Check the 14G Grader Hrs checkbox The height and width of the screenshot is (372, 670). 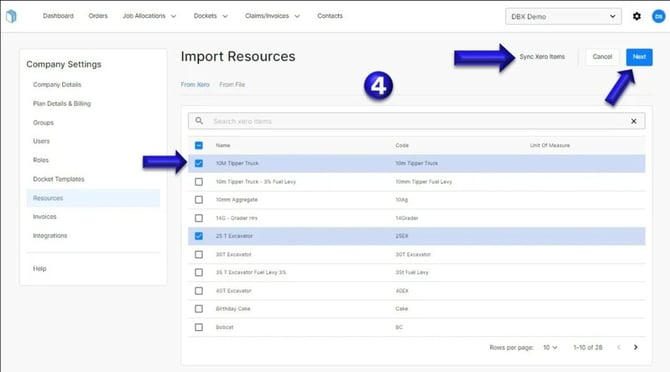[x=199, y=218]
